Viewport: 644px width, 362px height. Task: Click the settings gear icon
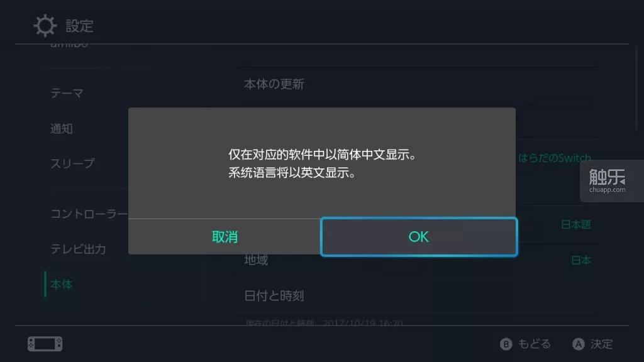coord(45,25)
